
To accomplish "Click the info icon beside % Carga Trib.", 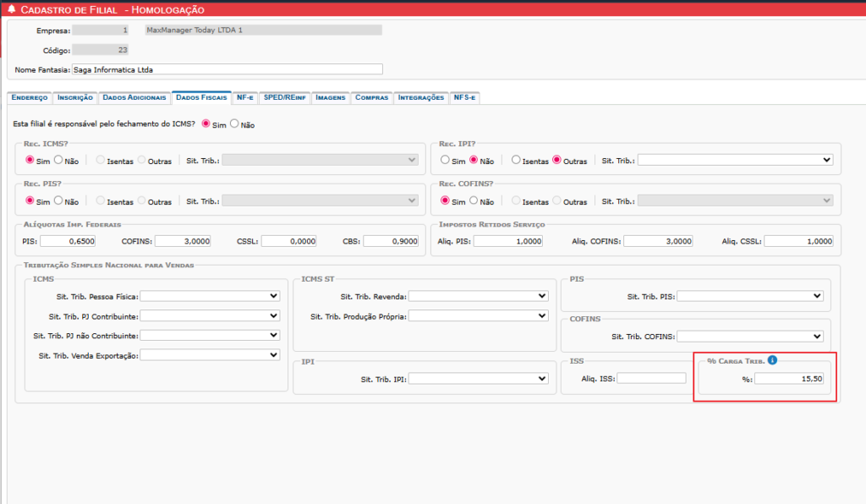I will point(772,360).
